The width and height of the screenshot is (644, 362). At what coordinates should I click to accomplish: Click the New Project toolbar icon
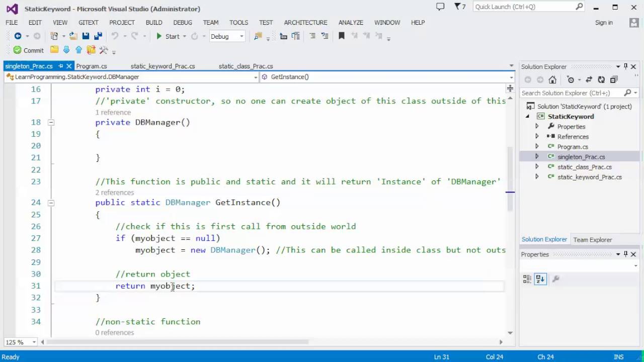pos(54,36)
